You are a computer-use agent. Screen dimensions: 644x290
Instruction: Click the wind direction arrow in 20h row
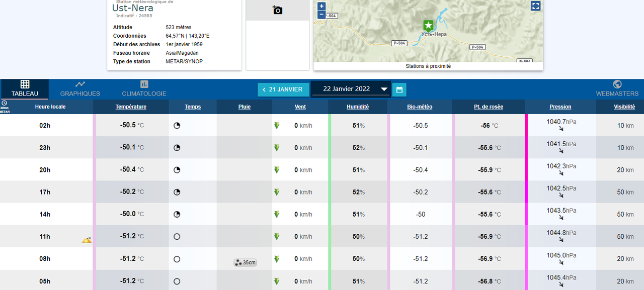(276, 170)
